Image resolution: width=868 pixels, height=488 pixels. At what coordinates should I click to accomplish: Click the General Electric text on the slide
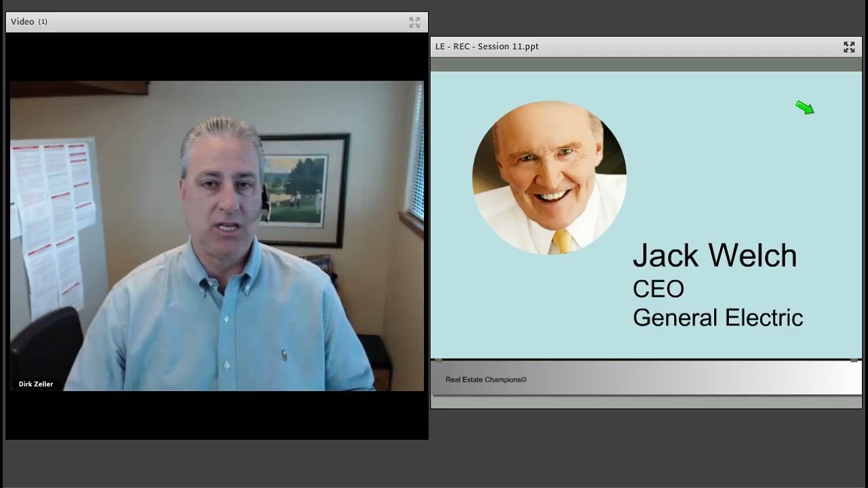[718, 317]
